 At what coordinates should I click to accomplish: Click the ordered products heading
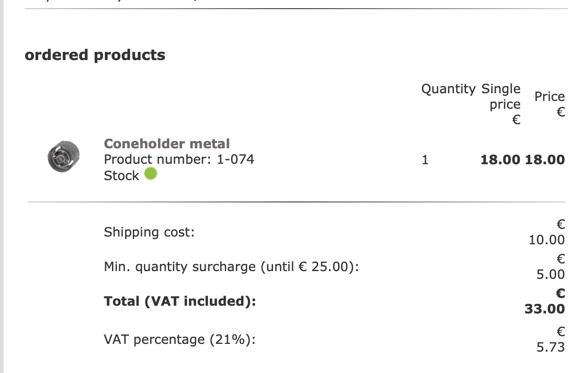95,55
